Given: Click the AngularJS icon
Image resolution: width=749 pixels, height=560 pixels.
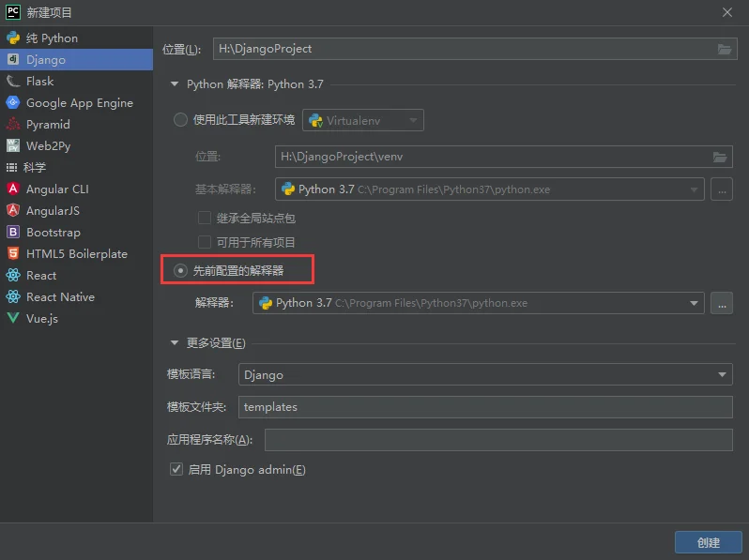Looking at the screenshot, I should click(x=13, y=210).
